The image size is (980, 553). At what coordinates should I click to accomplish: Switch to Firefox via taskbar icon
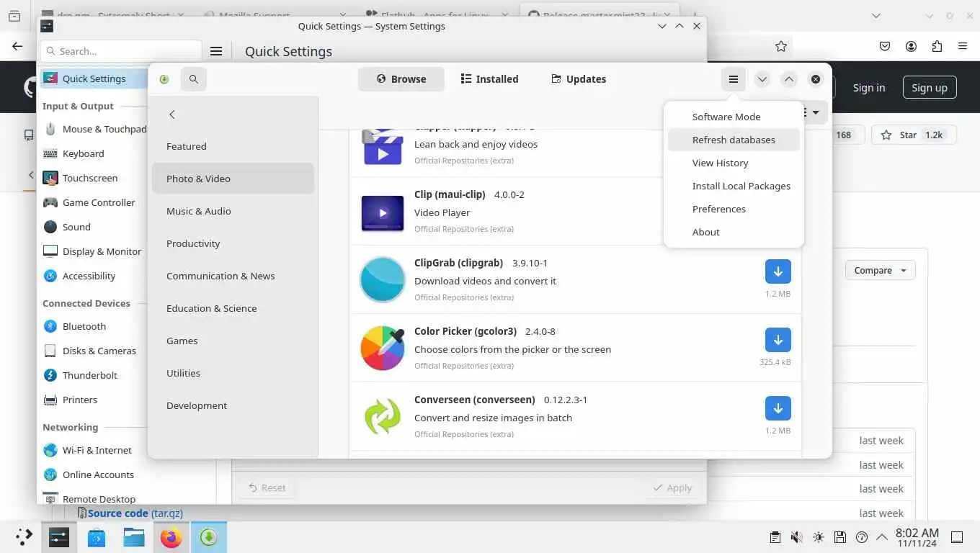pyautogui.click(x=171, y=537)
